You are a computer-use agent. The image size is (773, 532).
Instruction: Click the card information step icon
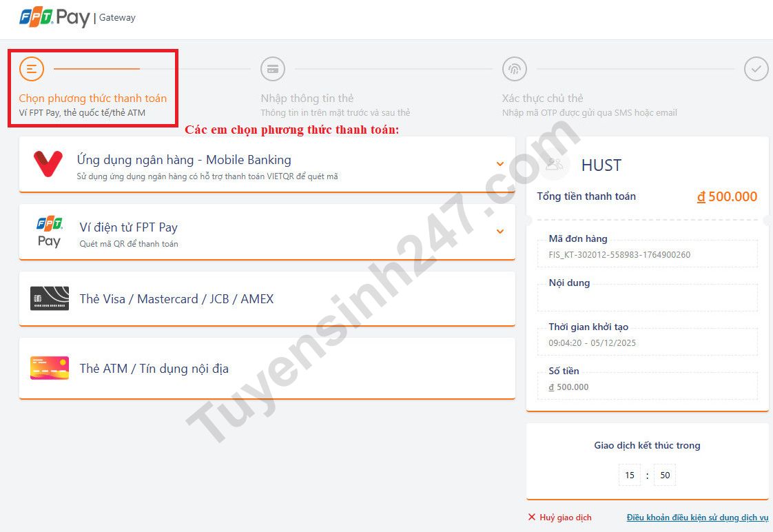pos(273,69)
